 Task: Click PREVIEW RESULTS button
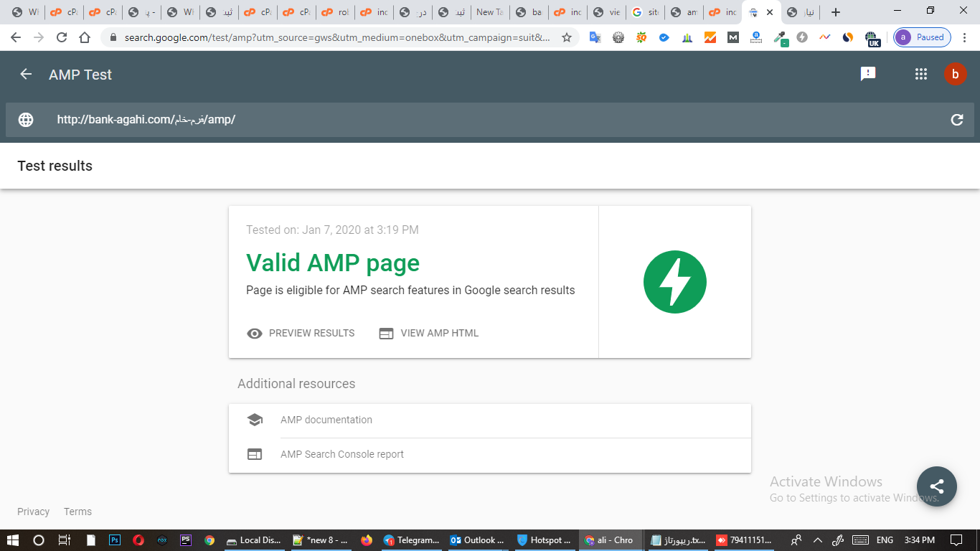pyautogui.click(x=301, y=334)
